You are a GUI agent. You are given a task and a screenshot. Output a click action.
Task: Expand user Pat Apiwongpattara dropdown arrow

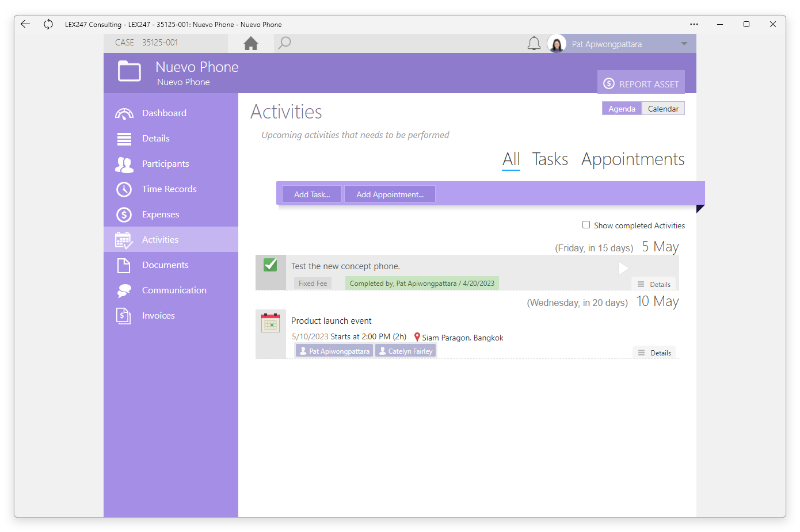tap(684, 44)
